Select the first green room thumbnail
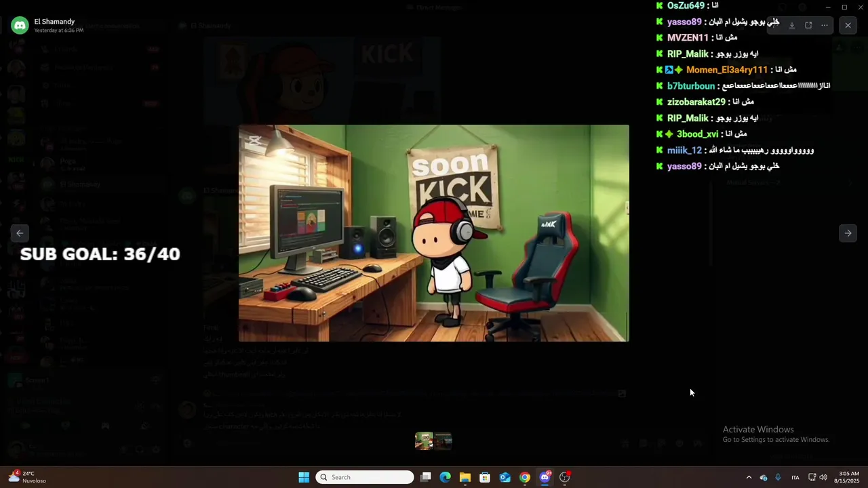868x488 pixels. tap(425, 441)
